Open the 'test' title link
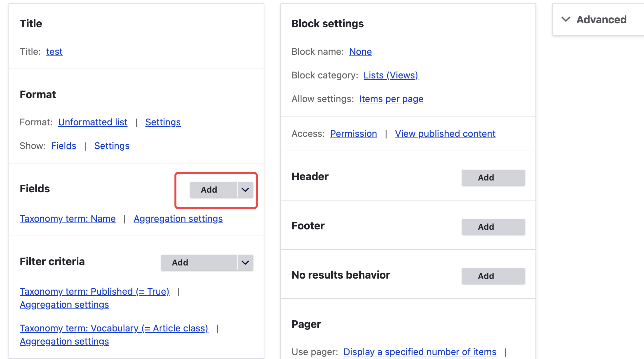644x359 pixels. [x=54, y=52]
